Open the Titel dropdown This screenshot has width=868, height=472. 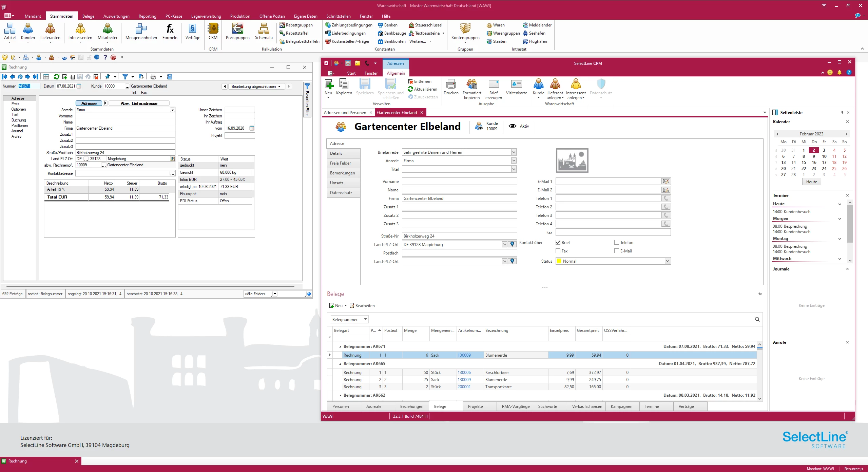pos(514,169)
